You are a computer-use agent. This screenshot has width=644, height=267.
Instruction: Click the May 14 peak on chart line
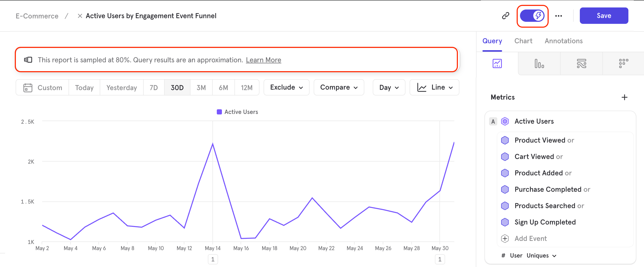click(x=213, y=144)
